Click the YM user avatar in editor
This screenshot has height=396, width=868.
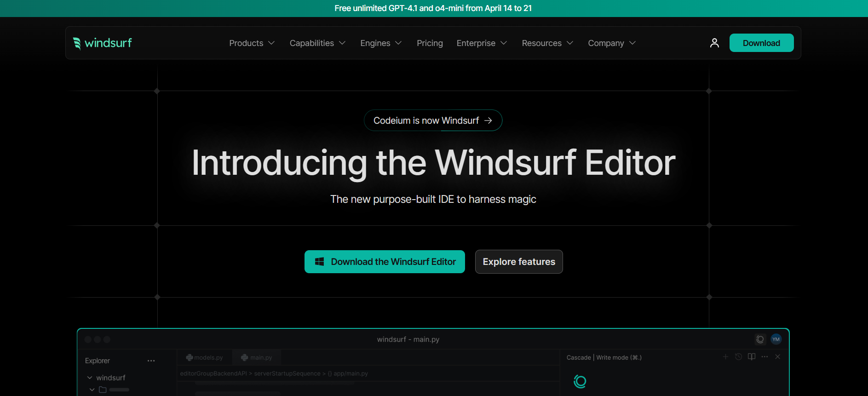coord(776,339)
